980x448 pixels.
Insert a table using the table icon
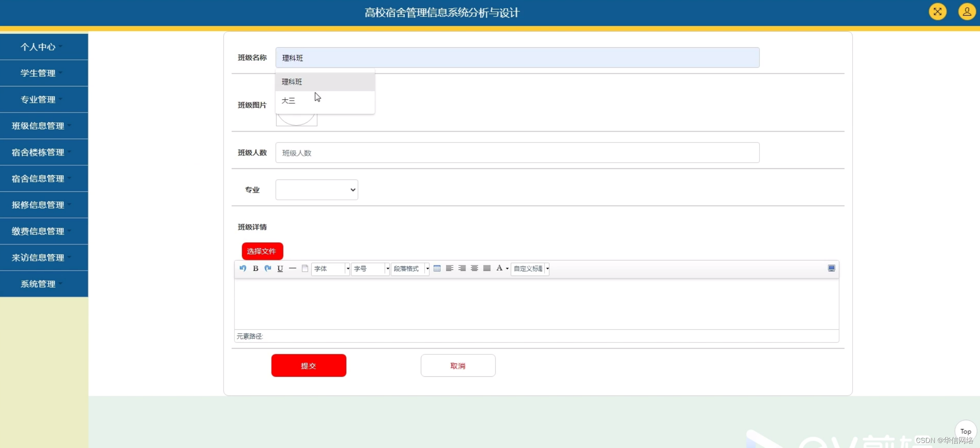click(x=437, y=268)
